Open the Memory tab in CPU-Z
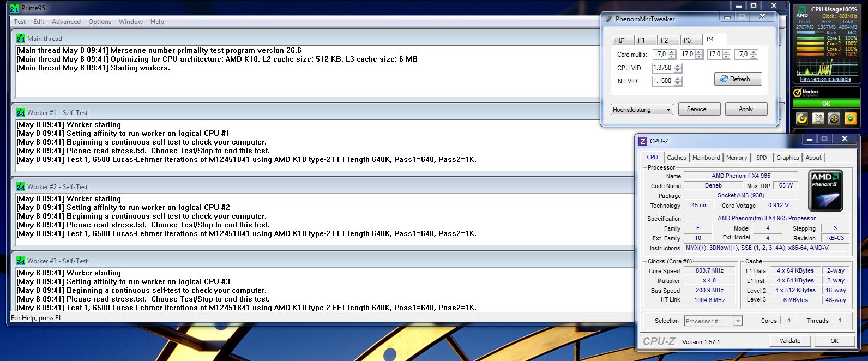The image size is (868, 361). pos(737,158)
